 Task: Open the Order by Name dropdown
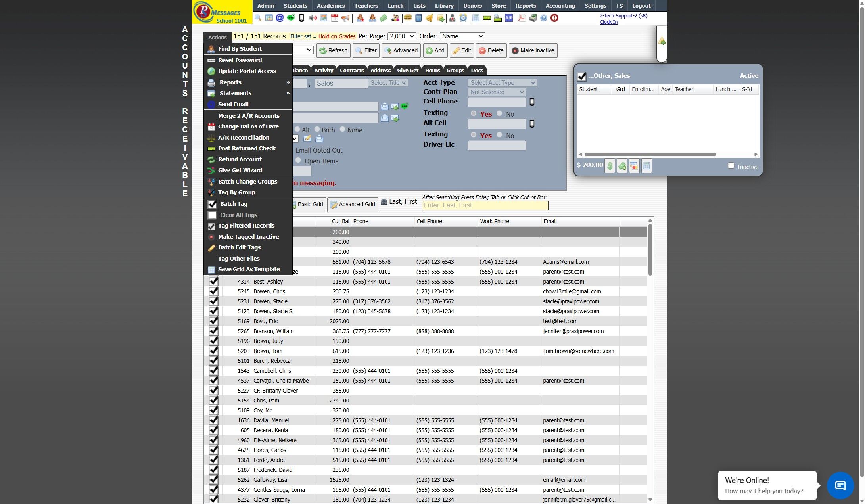[462, 36]
